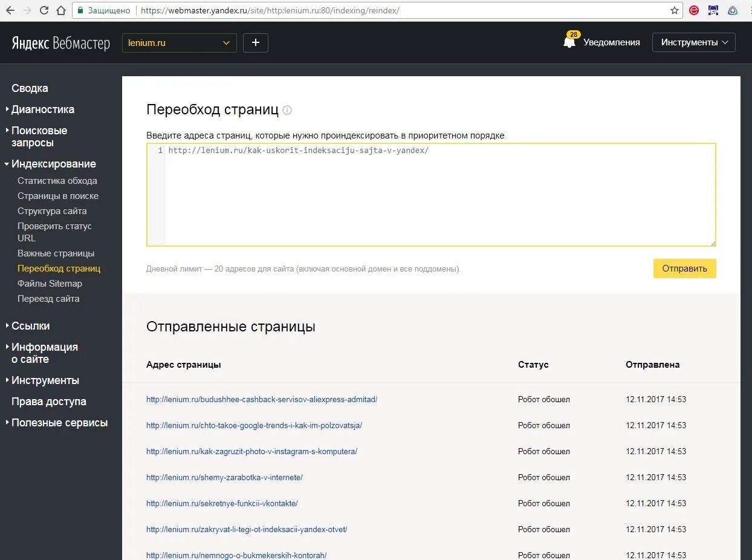
Task: Click the Адрес страницы column header
Action: 183,365
